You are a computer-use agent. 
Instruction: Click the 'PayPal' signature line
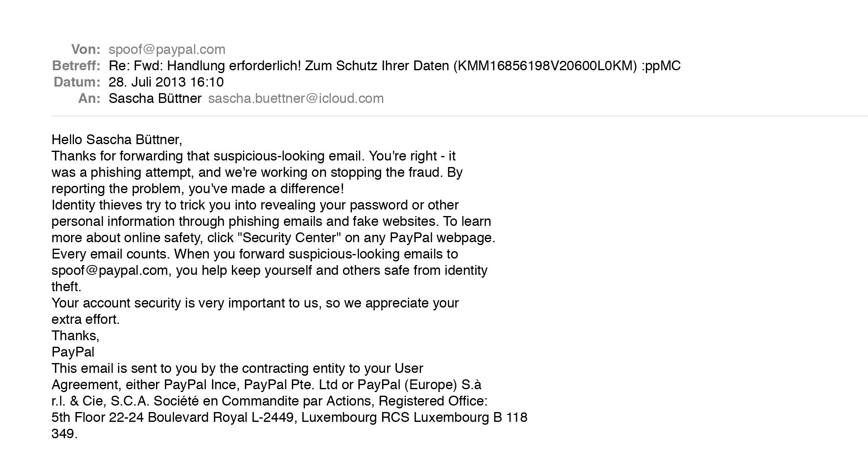click(x=73, y=352)
